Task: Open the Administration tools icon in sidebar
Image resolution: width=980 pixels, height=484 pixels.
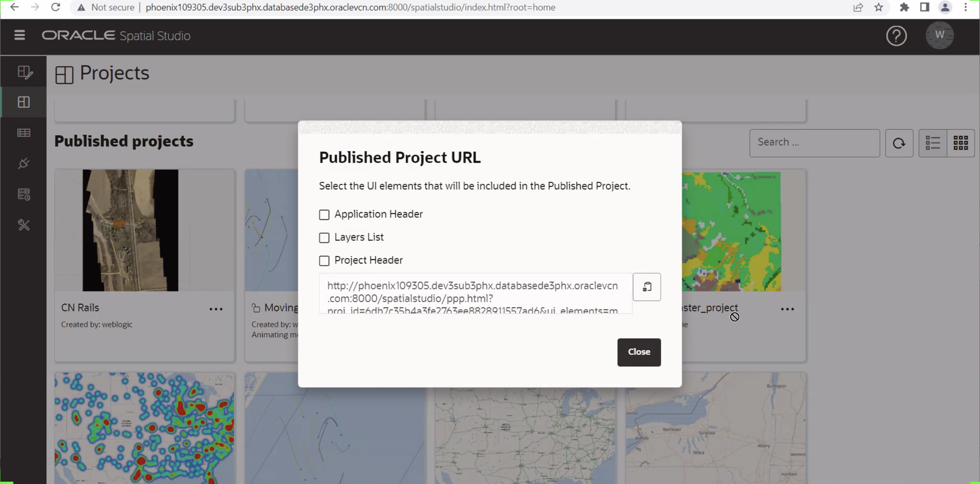Action: (x=24, y=225)
